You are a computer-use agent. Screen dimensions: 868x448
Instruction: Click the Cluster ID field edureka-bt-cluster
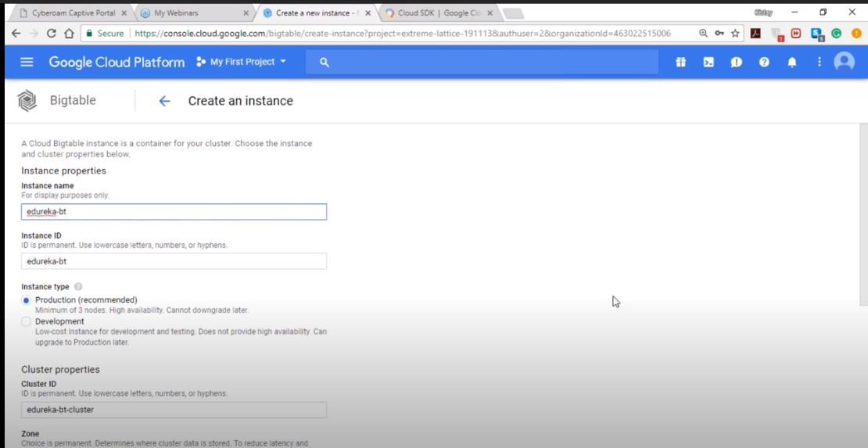coord(174,410)
